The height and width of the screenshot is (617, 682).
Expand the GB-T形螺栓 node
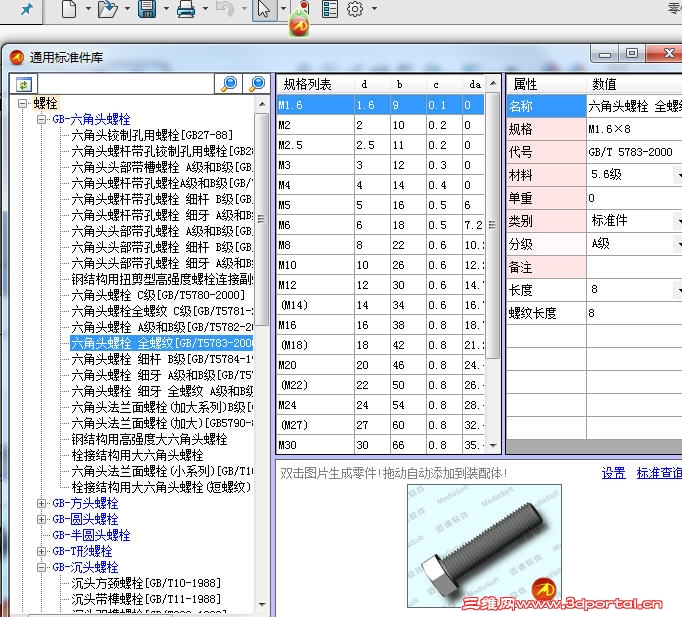[41, 551]
